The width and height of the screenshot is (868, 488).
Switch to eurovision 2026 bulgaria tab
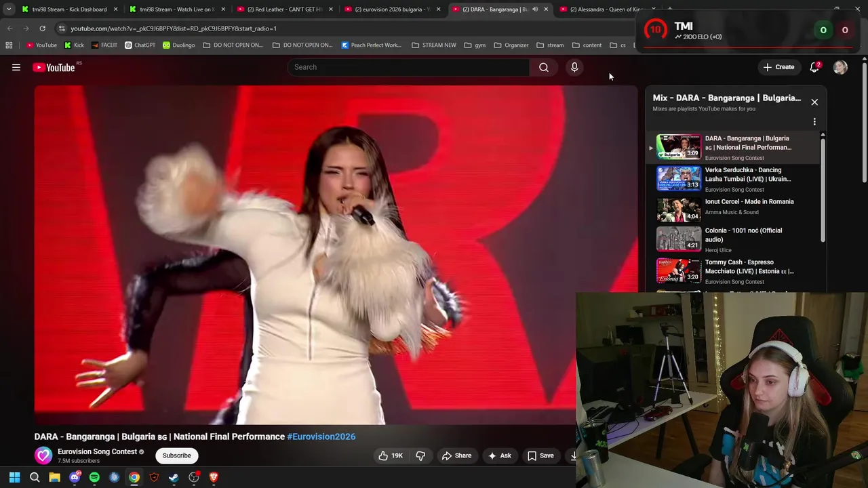(x=392, y=9)
